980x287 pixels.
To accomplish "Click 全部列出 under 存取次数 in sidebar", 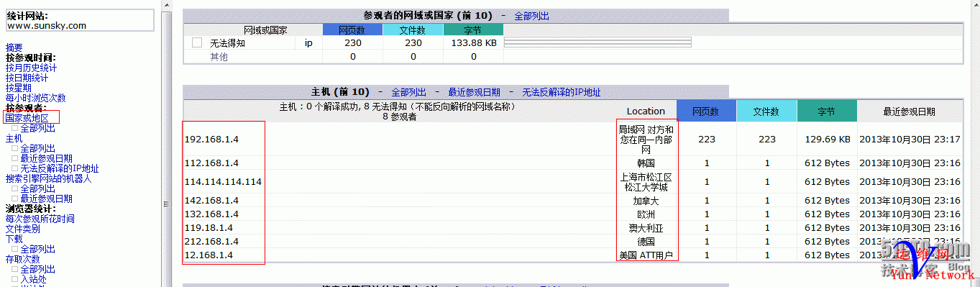I will pos(38,269).
